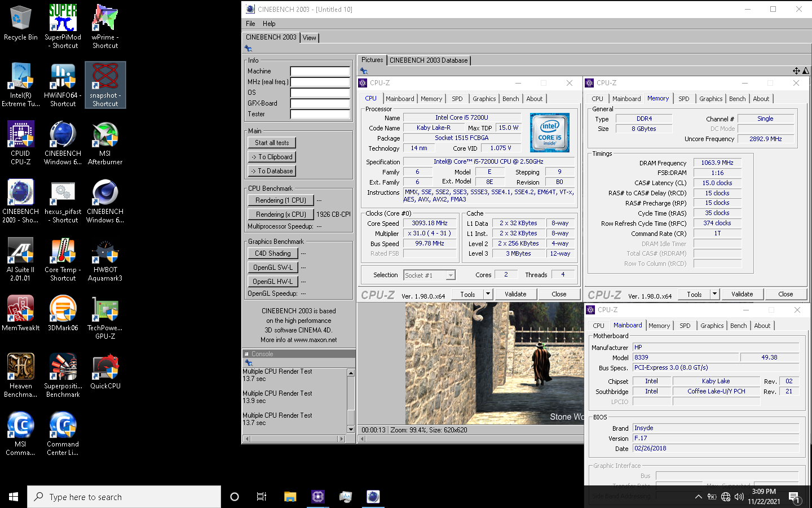Open AI Suite II desktop icon
The width and height of the screenshot is (812, 508).
(x=20, y=259)
